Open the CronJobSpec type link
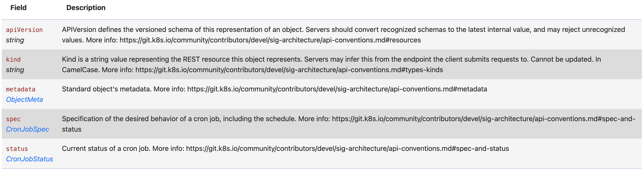 point(28,129)
